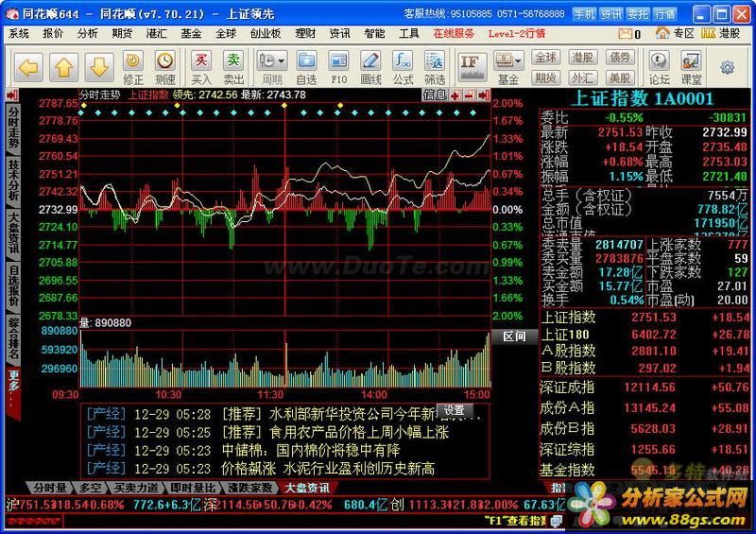Open the 在线服务 menu

(454, 33)
